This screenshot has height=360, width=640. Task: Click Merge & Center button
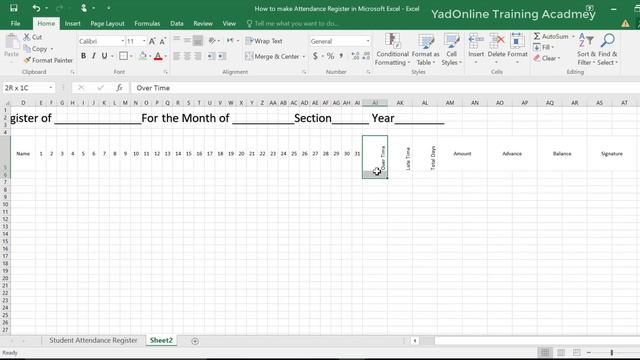tap(272, 56)
